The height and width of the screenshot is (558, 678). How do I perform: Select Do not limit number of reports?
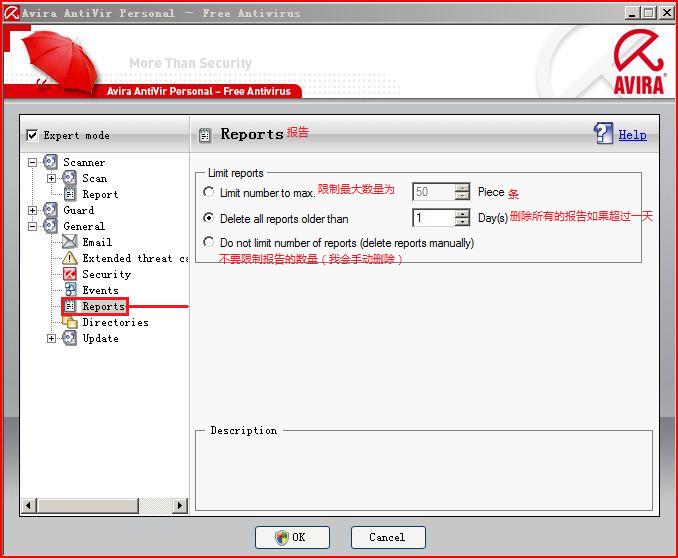click(x=208, y=242)
